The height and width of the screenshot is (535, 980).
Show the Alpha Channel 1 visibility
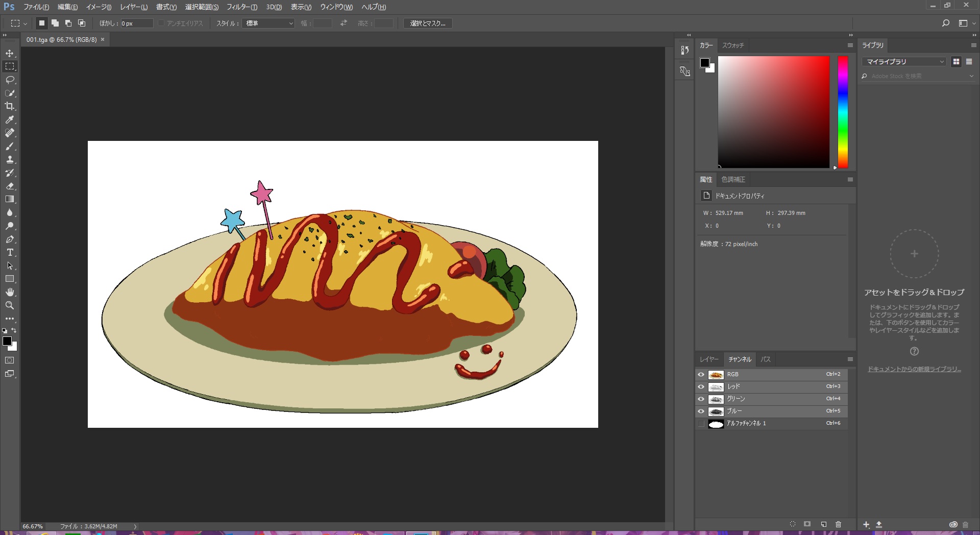pyautogui.click(x=701, y=424)
